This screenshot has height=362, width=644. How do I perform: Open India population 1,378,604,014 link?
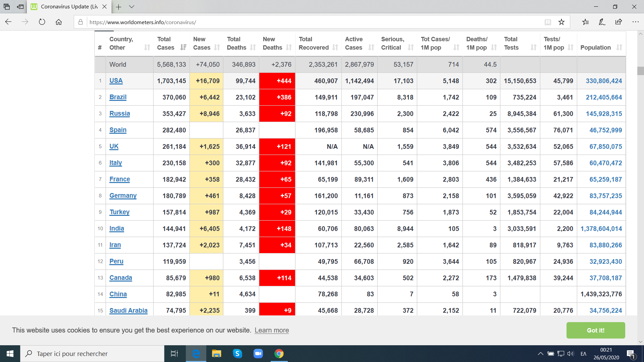[x=601, y=229]
